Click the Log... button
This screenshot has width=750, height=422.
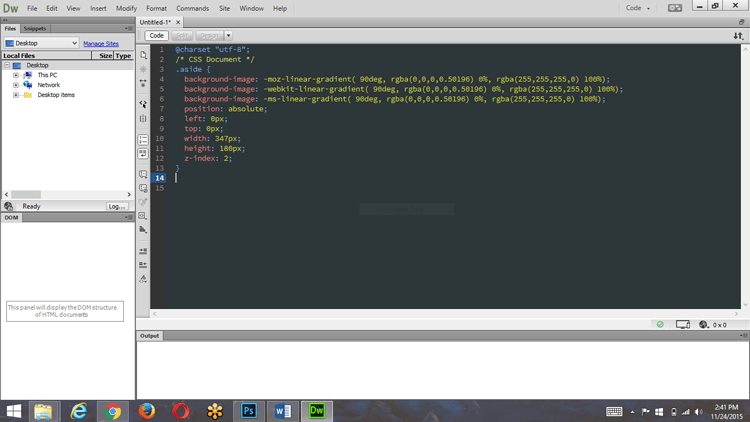coord(117,206)
